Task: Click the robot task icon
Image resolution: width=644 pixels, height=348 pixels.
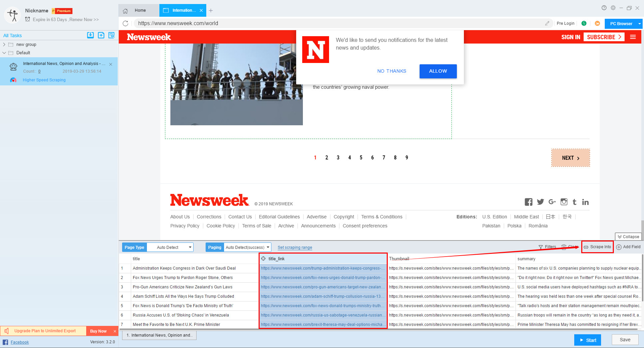Action: point(13,67)
